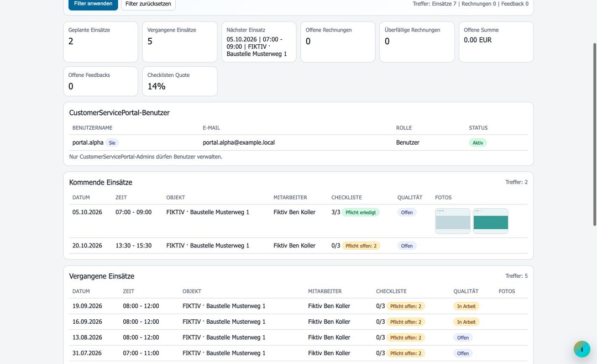Click the E-MAIL column header
Screen dimensions: 597x364
point(211,128)
